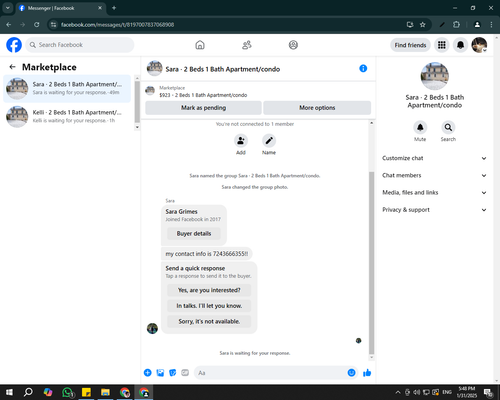
Task: Click the Facebook logo
Action: 14,45
